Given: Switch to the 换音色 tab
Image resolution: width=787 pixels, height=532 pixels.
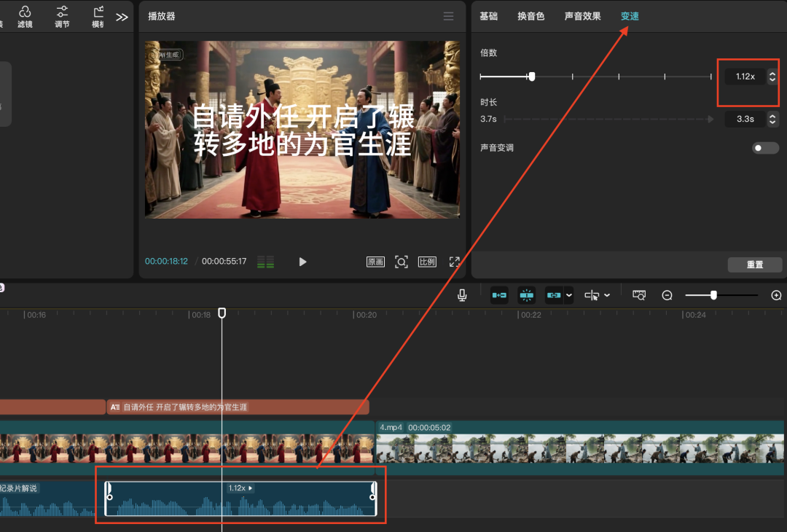Looking at the screenshot, I should pos(531,16).
